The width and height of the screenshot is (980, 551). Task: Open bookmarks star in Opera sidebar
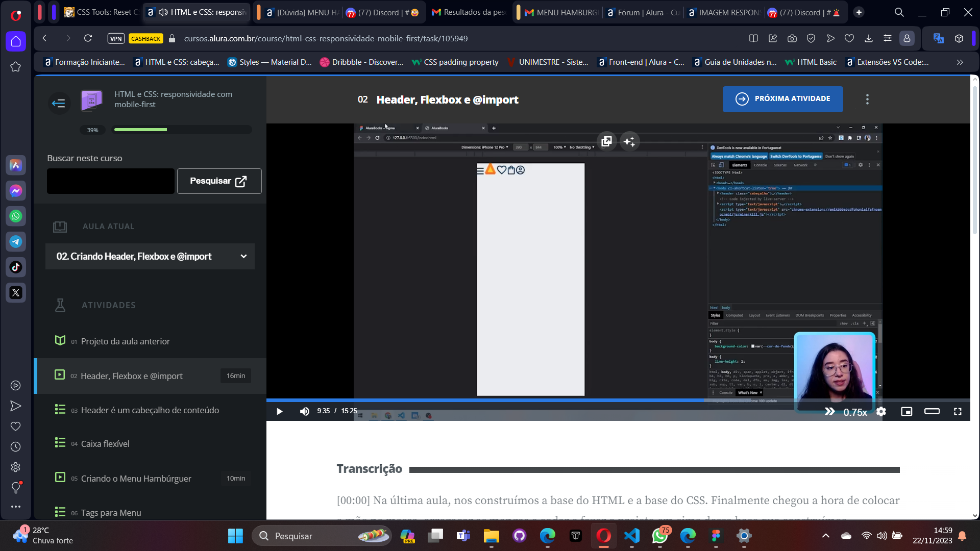16,67
